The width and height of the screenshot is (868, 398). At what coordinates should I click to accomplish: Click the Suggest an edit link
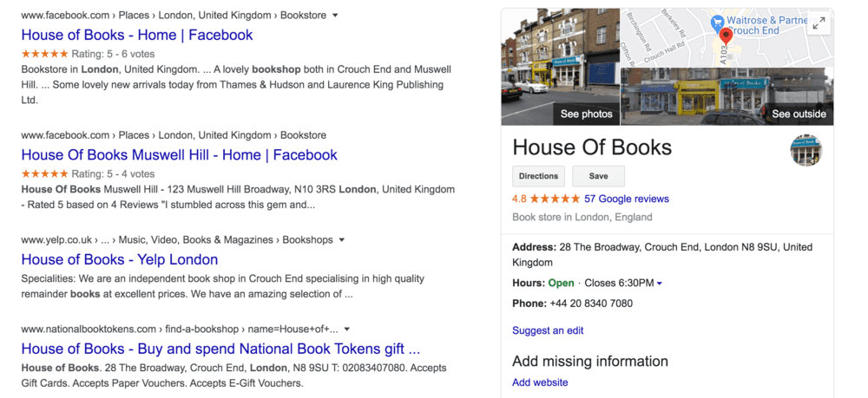[548, 330]
